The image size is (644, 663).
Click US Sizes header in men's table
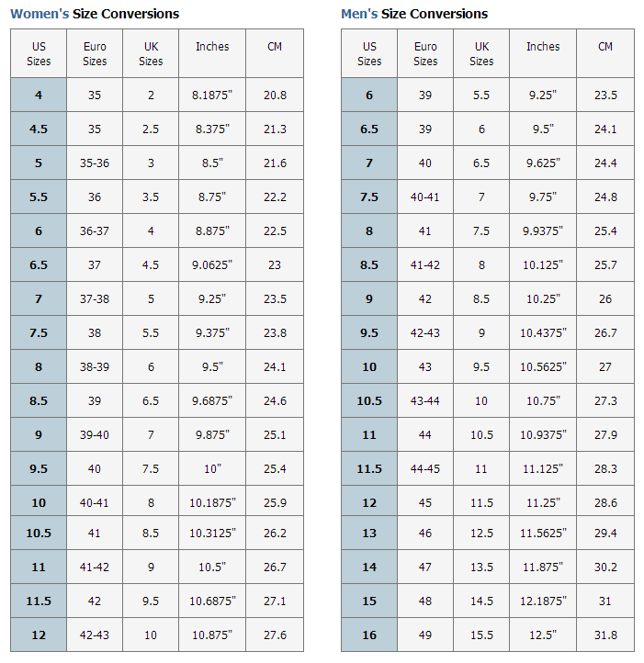click(369, 53)
